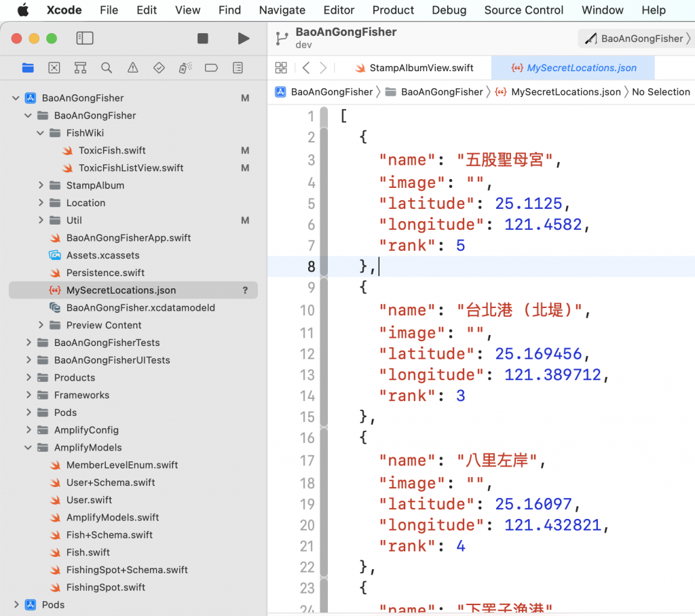Select ToxicFish.swift in navigator
This screenshot has width=695, height=616.
pos(112,151)
